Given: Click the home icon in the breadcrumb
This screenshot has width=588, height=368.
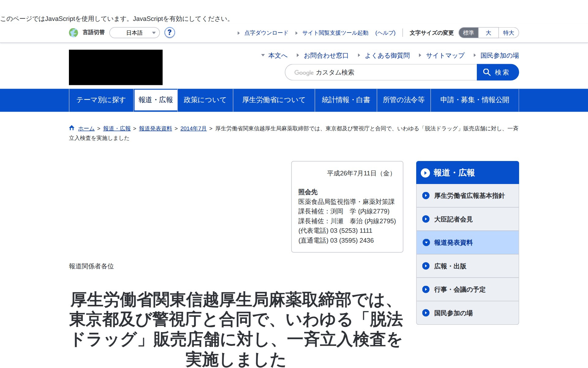Looking at the screenshot, I should click(x=72, y=128).
